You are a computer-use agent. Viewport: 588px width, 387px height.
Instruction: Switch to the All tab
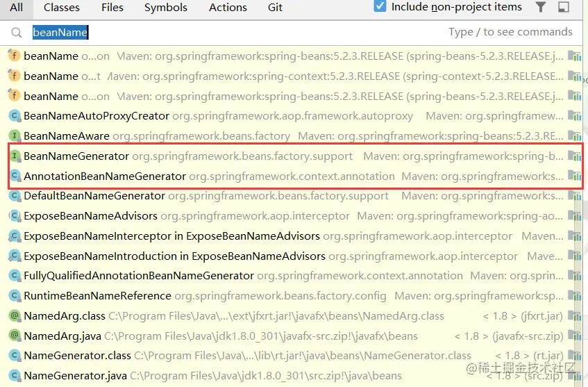point(16,8)
